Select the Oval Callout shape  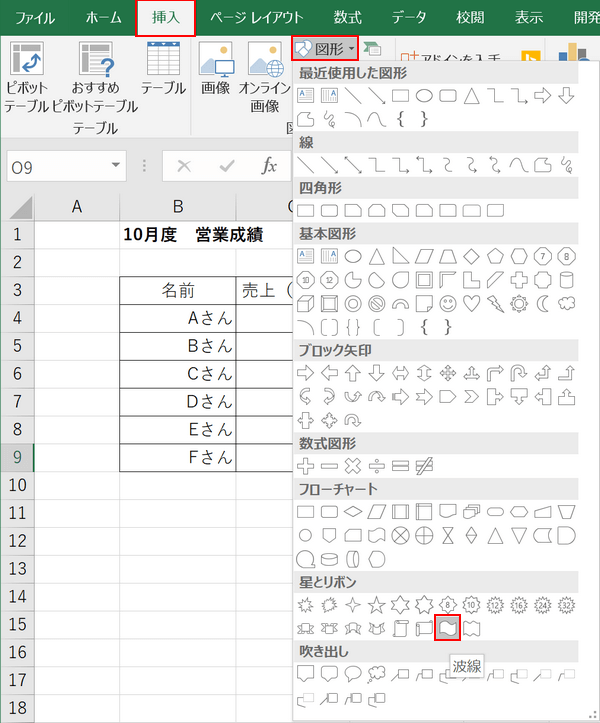click(353, 674)
